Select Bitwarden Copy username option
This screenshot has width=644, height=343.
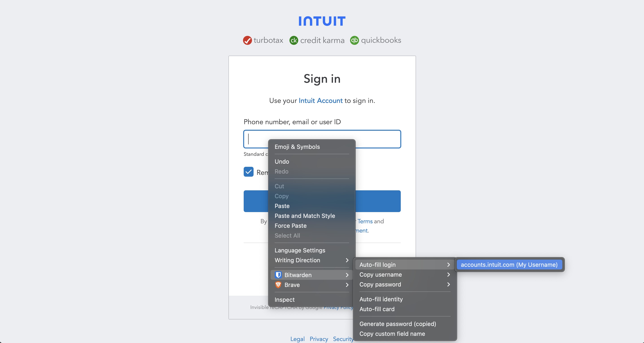380,274
